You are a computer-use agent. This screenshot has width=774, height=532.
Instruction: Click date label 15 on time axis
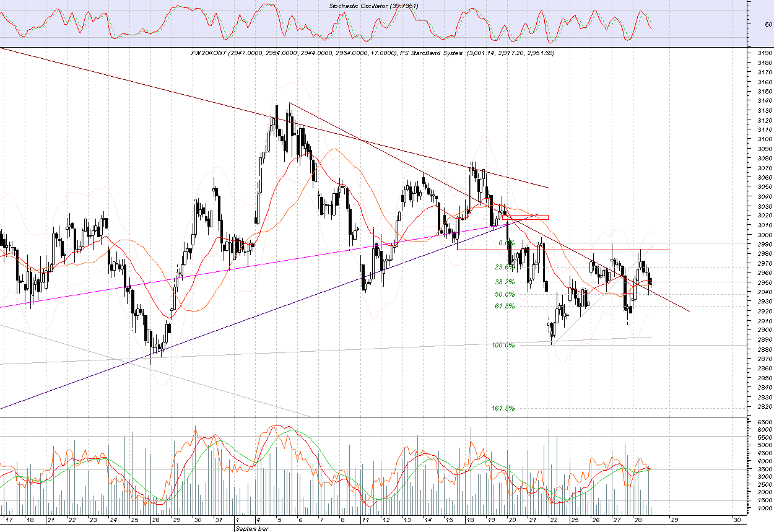click(449, 520)
